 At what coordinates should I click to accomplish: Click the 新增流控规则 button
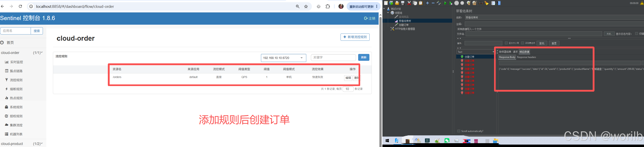pyautogui.click(x=355, y=37)
